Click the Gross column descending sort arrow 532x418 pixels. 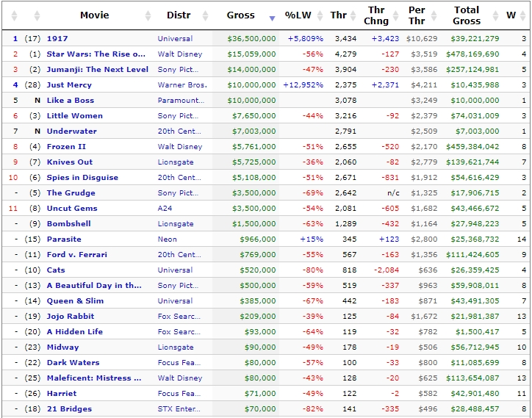tap(272, 18)
